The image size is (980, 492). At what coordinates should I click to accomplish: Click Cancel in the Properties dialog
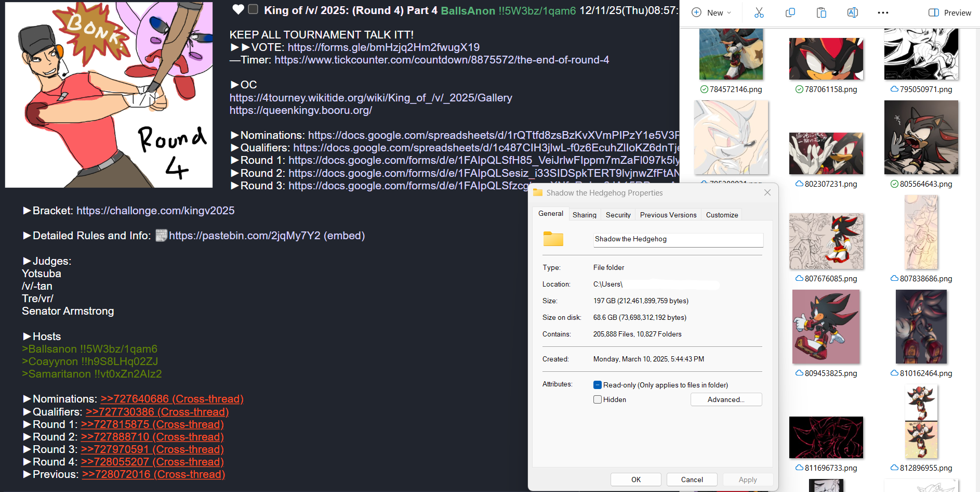tap(692, 480)
